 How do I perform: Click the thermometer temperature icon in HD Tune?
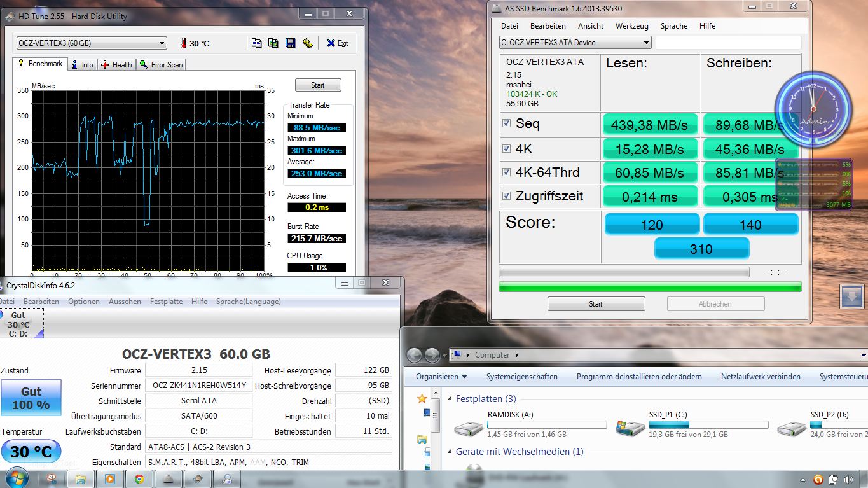(x=183, y=43)
